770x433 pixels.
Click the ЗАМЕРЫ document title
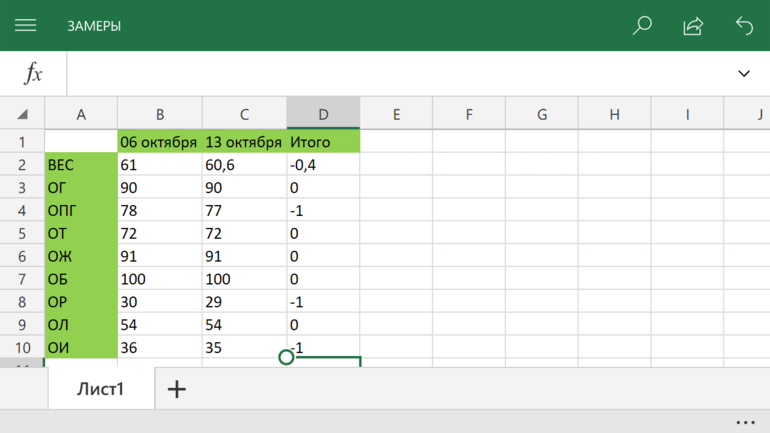pyautogui.click(x=94, y=26)
